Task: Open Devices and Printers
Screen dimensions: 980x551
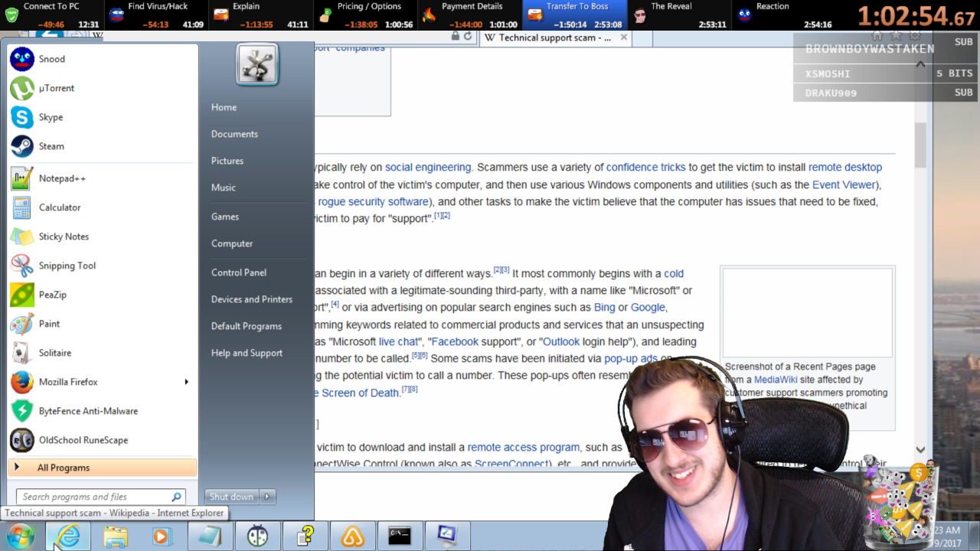Action: point(252,299)
